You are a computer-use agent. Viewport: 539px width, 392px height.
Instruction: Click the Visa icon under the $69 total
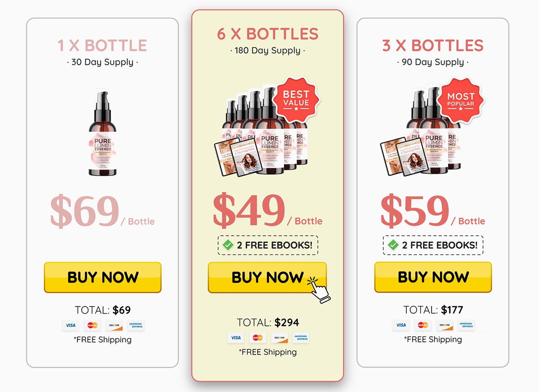pos(70,325)
